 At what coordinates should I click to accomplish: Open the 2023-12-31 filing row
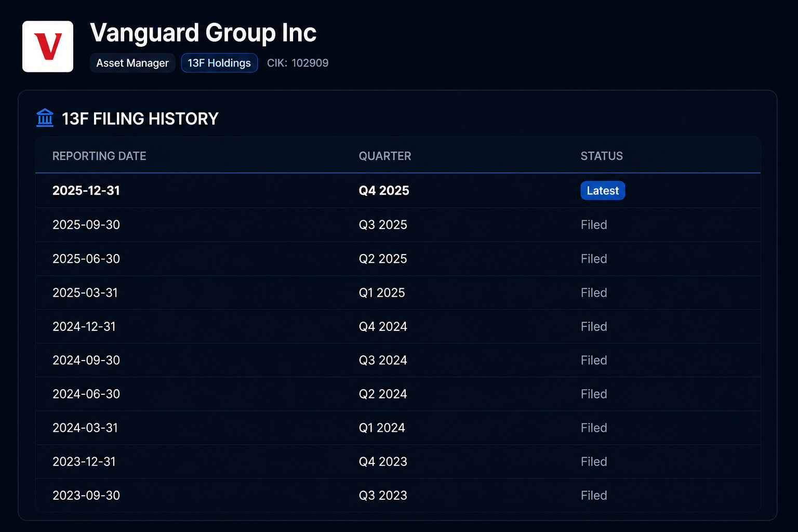(398, 461)
